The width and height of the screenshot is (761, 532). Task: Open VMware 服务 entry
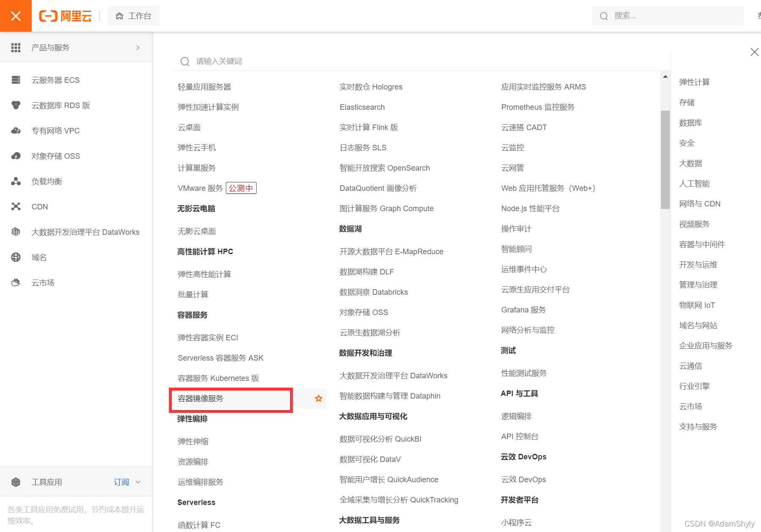tap(200, 188)
